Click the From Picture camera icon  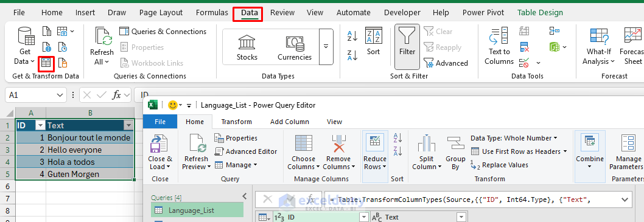[x=63, y=31]
